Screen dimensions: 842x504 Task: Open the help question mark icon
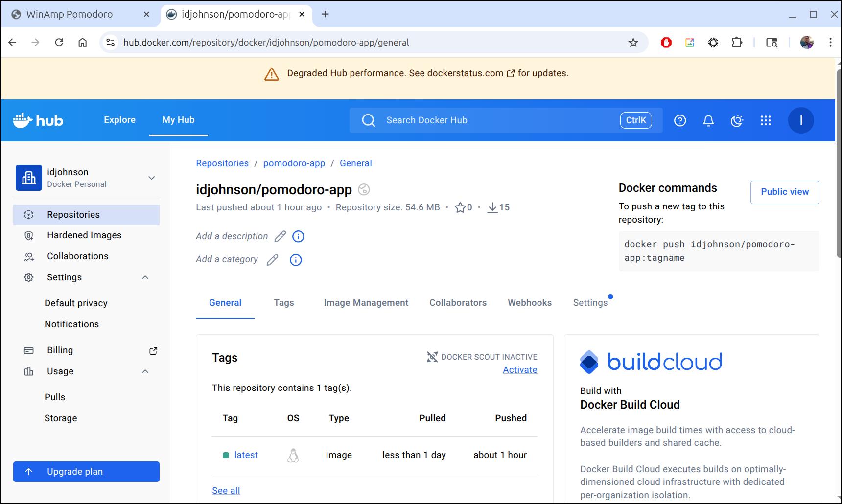[680, 120]
